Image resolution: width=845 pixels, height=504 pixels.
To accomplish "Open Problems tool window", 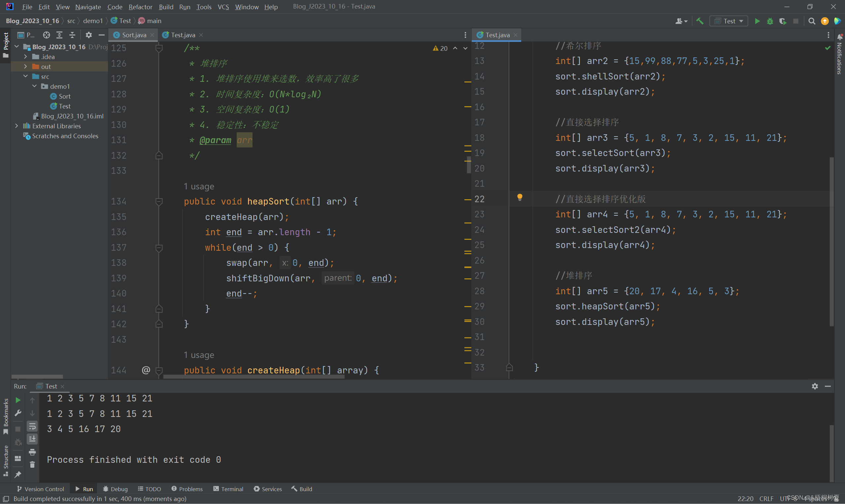I will click(187, 489).
